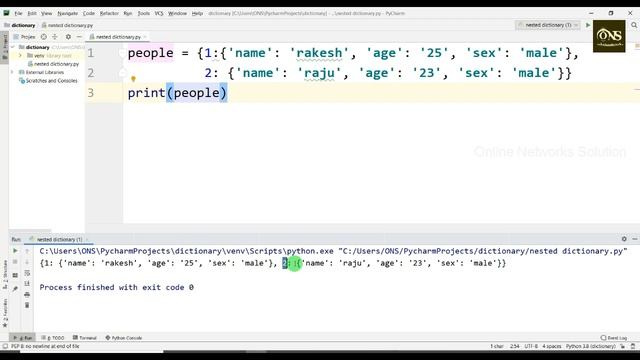The image size is (640, 360).
Task: Click 4 spaces indent setting in status bar
Action: point(552,347)
